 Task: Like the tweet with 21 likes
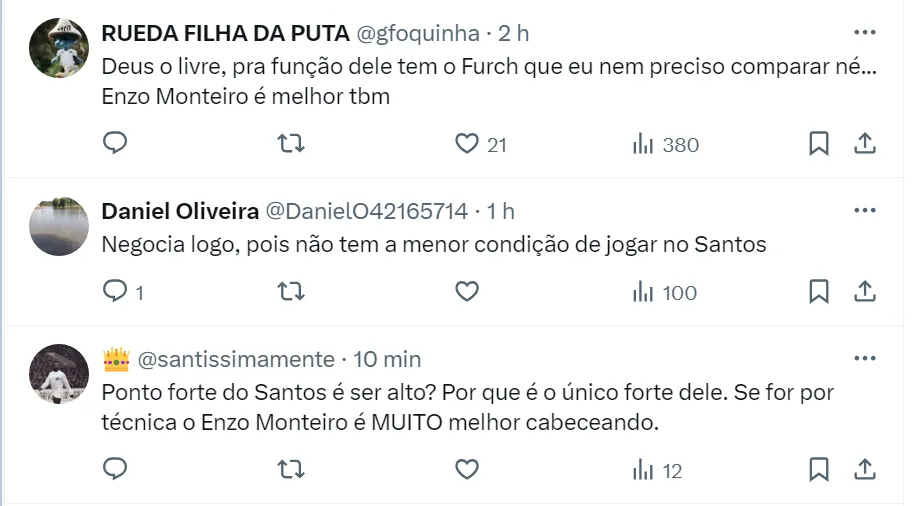[x=467, y=144]
